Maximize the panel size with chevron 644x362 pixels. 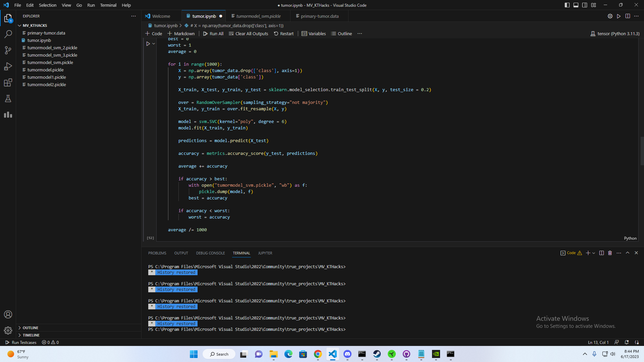pos(628,253)
